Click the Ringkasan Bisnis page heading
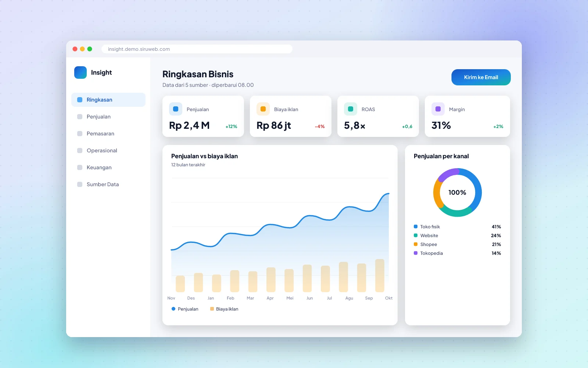Viewport: 588px width, 368px height. coord(198,74)
